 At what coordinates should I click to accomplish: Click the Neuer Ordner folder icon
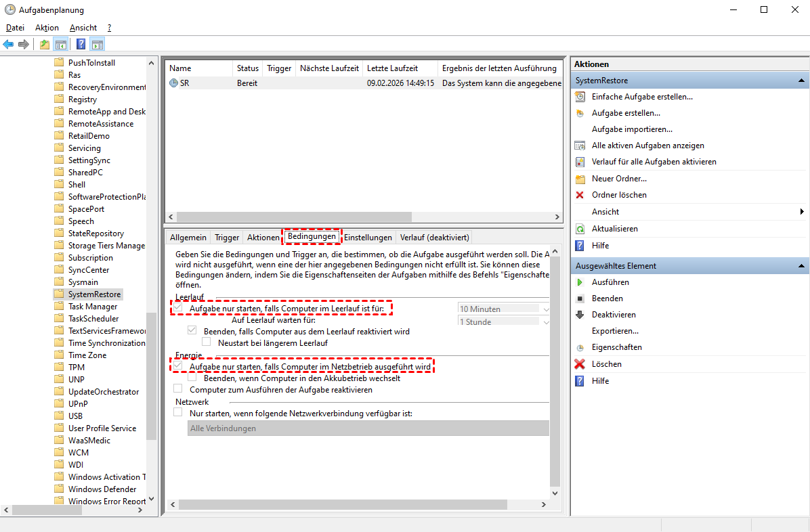580,179
